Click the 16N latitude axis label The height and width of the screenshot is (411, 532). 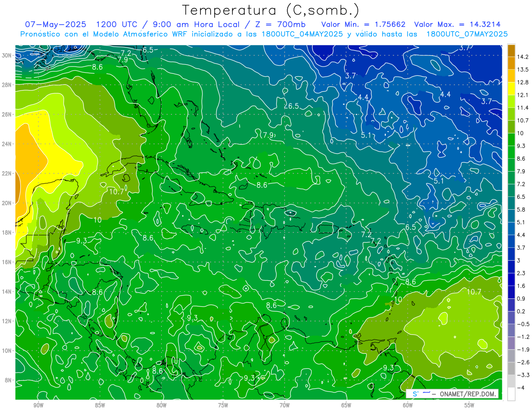7,262
